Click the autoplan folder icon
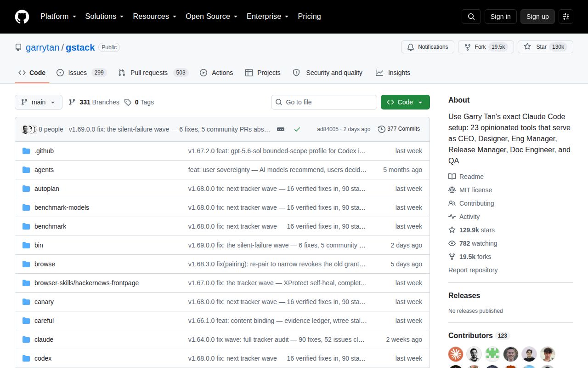The height and width of the screenshot is (368, 588). tap(26, 189)
